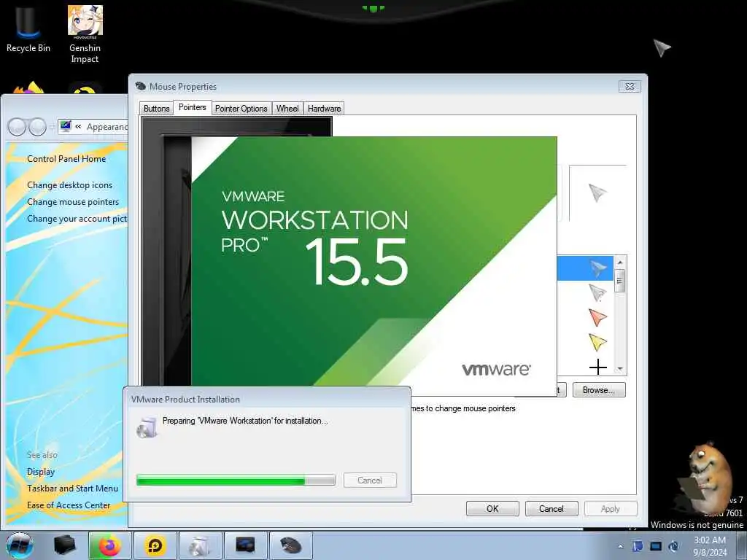
Task: Open the Hardware tab
Action: (324, 109)
